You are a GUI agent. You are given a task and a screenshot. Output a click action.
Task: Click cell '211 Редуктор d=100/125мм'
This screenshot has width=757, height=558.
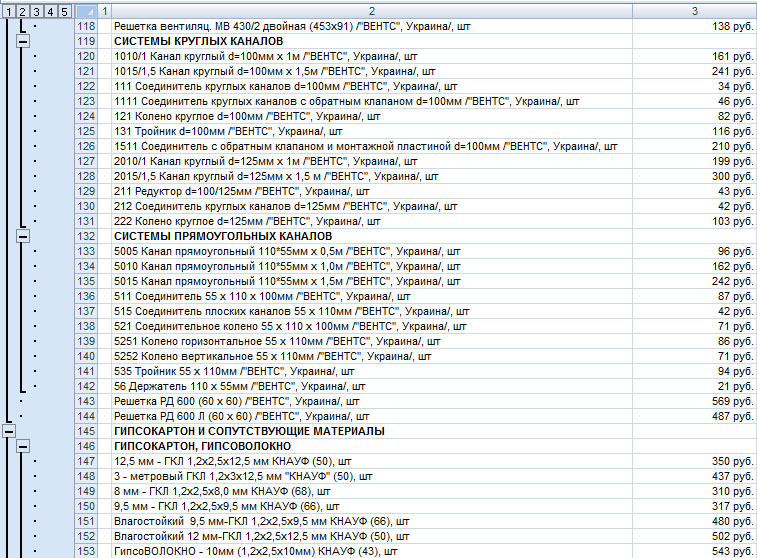pos(372,191)
